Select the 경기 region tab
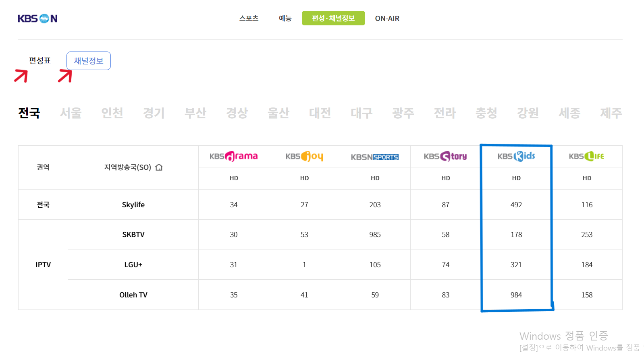Image resolution: width=644 pixels, height=359 pixels. [x=154, y=113]
